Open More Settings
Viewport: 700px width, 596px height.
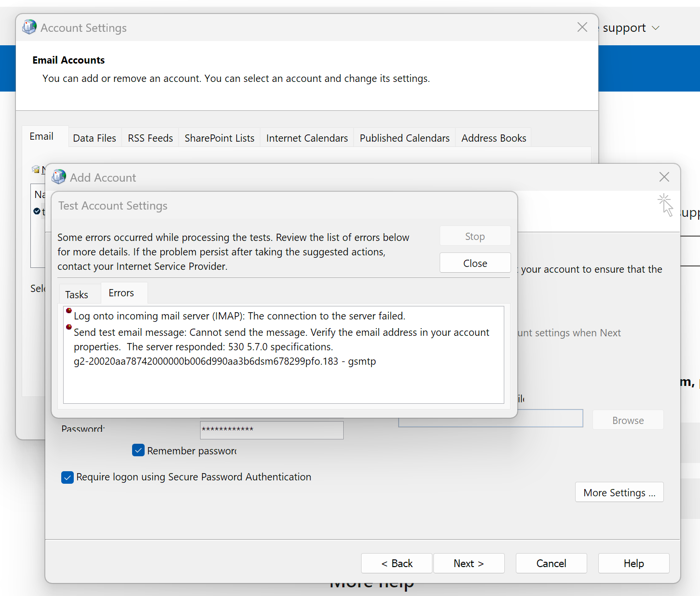(x=619, y=492)
